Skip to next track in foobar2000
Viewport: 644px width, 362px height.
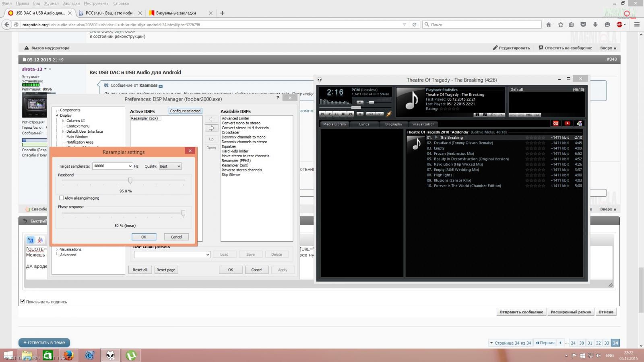(351, 114)
